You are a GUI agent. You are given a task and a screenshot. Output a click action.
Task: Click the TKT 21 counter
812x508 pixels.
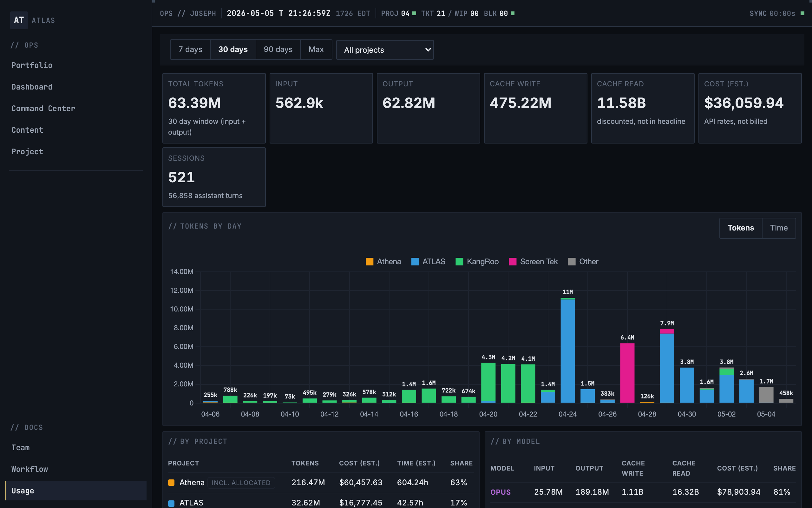pyautogui.click(x=433, y=13)
